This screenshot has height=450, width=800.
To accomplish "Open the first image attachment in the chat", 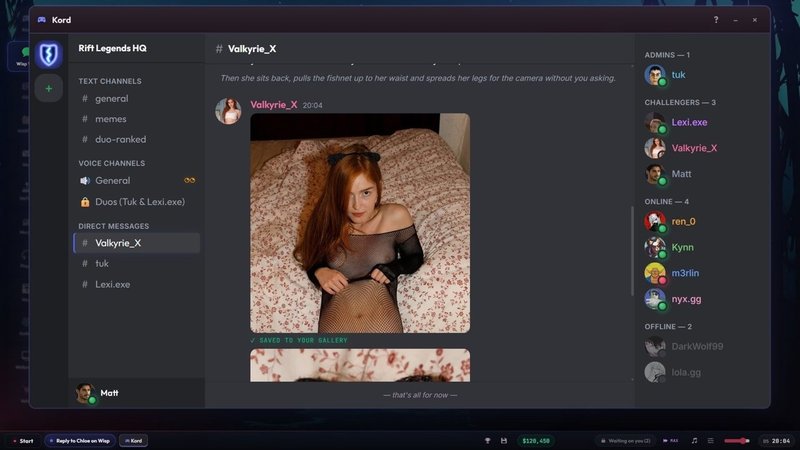I will pos(360,223).
